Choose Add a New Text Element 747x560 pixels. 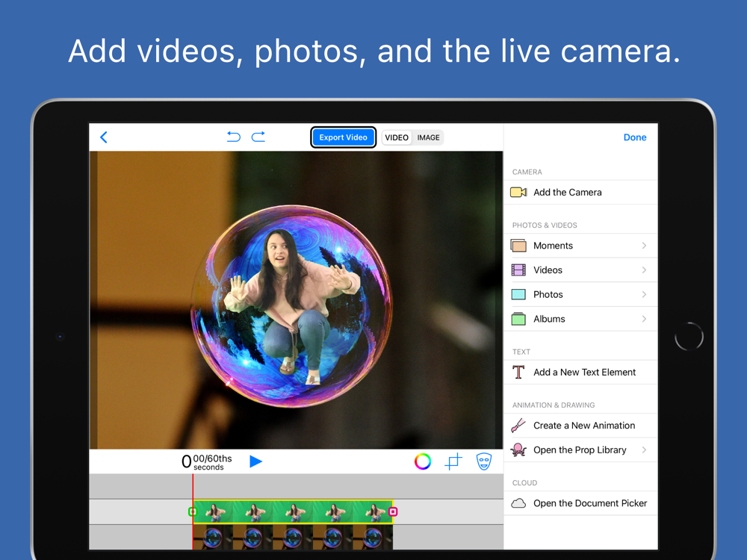(580, 372)
